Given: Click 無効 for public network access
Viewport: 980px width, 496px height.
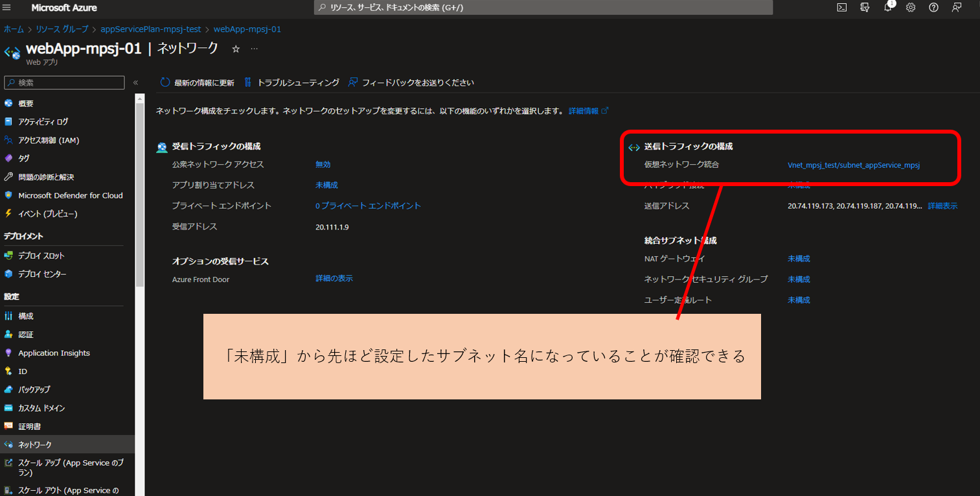Looking at the screenshot, I should pyautogui.click(x=323, y=165).
